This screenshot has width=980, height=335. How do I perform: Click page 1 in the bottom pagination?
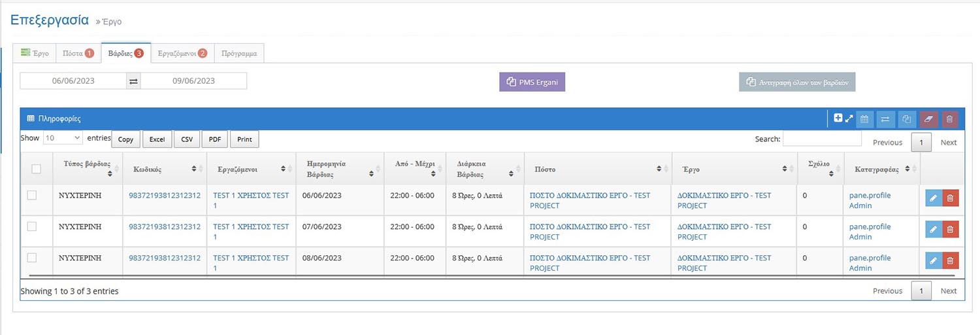(921, 291)
